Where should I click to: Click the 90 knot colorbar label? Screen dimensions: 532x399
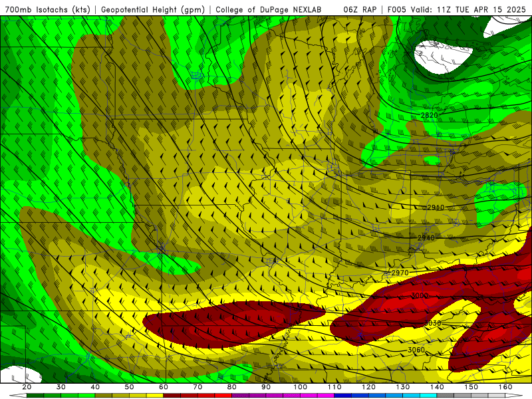[x=266, y=387]
